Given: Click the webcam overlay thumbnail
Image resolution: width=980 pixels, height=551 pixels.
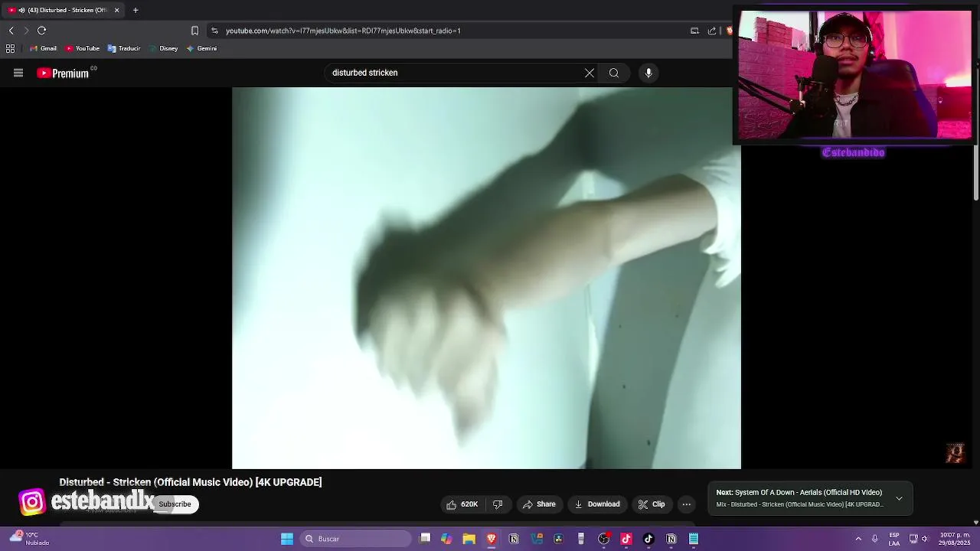Looking at the screenshot, I should pos(855,74).
